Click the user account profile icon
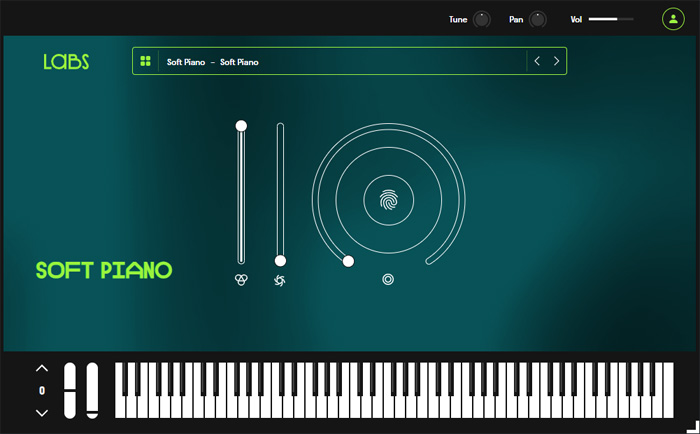The image size is (700, 434). tap(673, 19)
